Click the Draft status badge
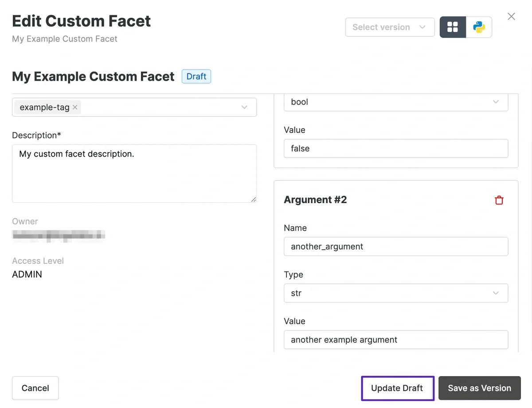Screen dimensions: 532x408 pyautogui.click(x=196, y=76)
